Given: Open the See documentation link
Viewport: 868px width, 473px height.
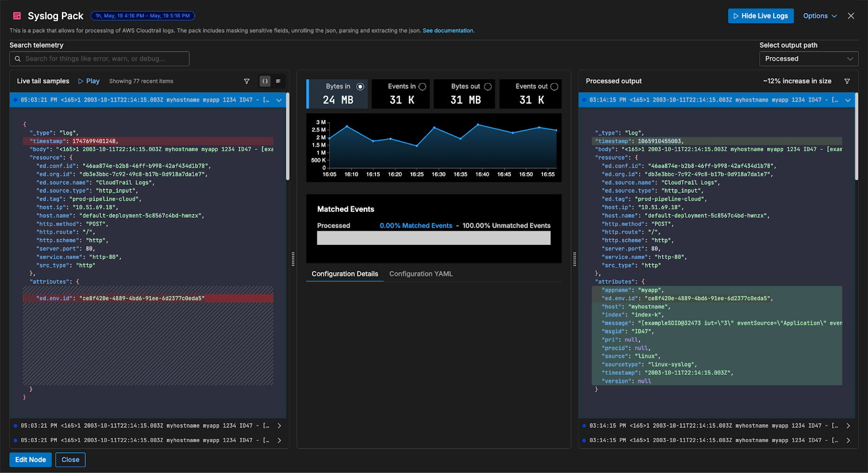Looking at the screenshot, I should click(448, 31).
